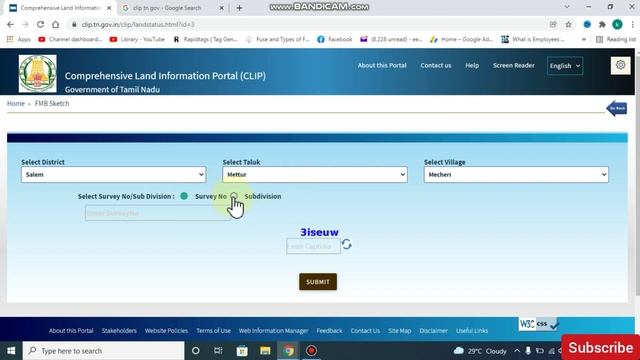Click the Bandicam recorder taskbar icon
This screenshot has width=640, height=360.
tap(311, 351)
